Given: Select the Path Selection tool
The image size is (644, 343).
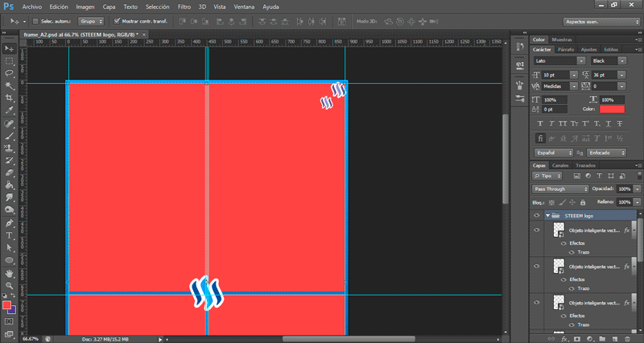Looking at the screenshot, I should click(x=9, y=248).
